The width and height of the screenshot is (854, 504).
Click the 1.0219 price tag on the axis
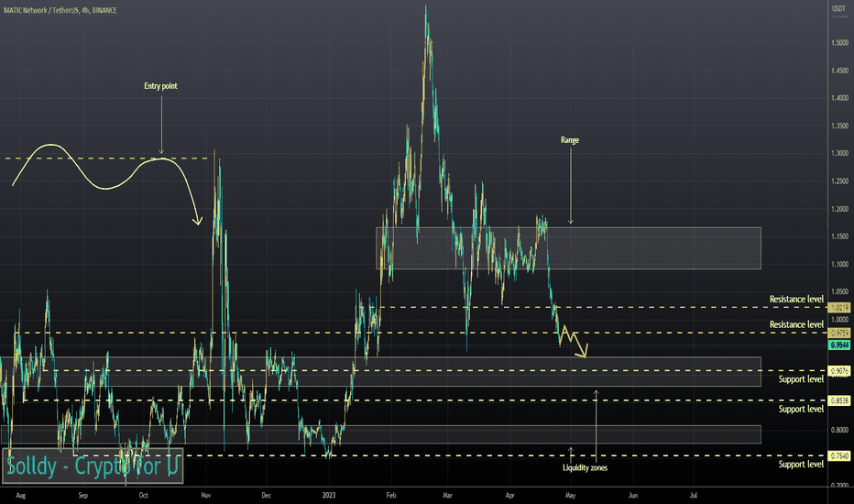[839, 308]
